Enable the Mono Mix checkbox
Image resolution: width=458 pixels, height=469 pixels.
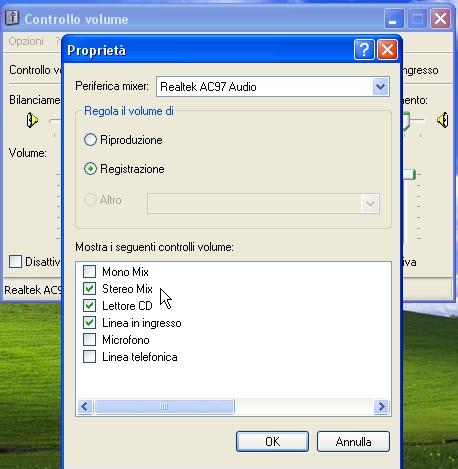click(x=89, y=271)
